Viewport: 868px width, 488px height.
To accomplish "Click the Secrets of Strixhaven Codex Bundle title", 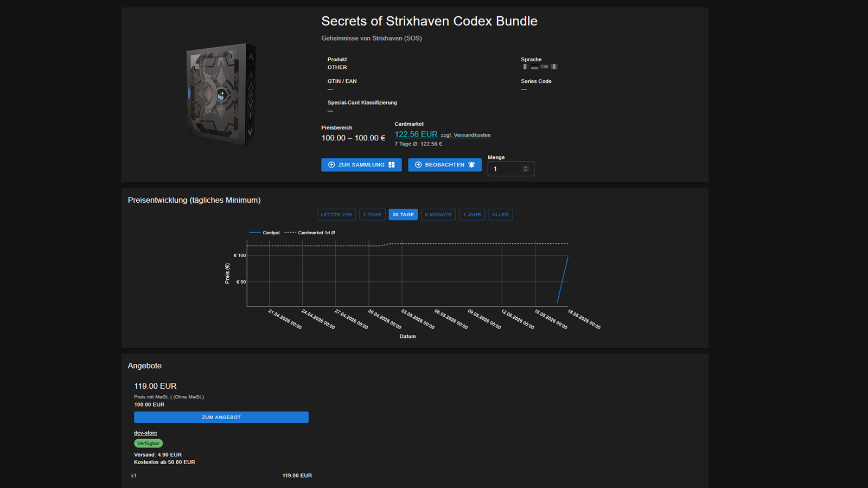I will pos(429,21).
